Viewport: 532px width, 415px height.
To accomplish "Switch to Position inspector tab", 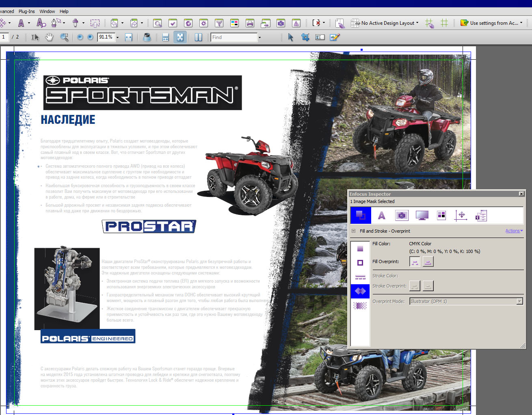I will [x=461, y=215].
